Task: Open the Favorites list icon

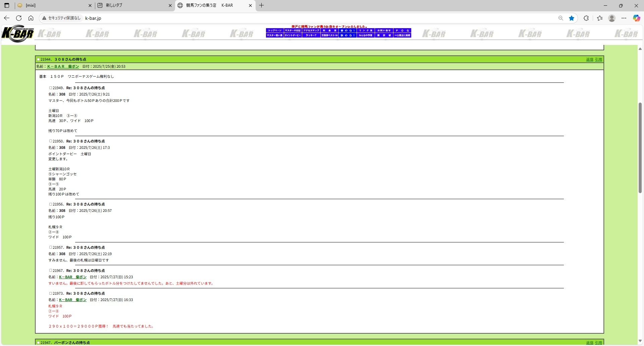Action: click(x=600, y=18)
